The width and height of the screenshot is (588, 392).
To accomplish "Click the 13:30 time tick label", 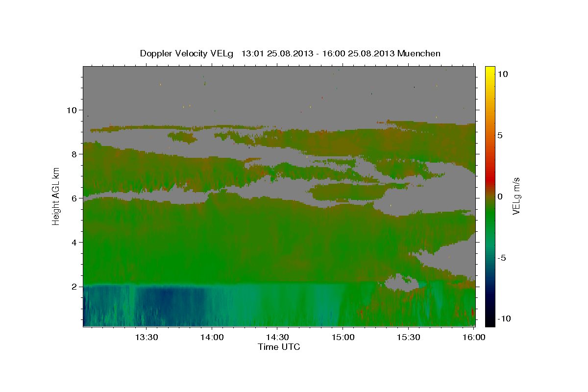I will [x=147, y=337].
